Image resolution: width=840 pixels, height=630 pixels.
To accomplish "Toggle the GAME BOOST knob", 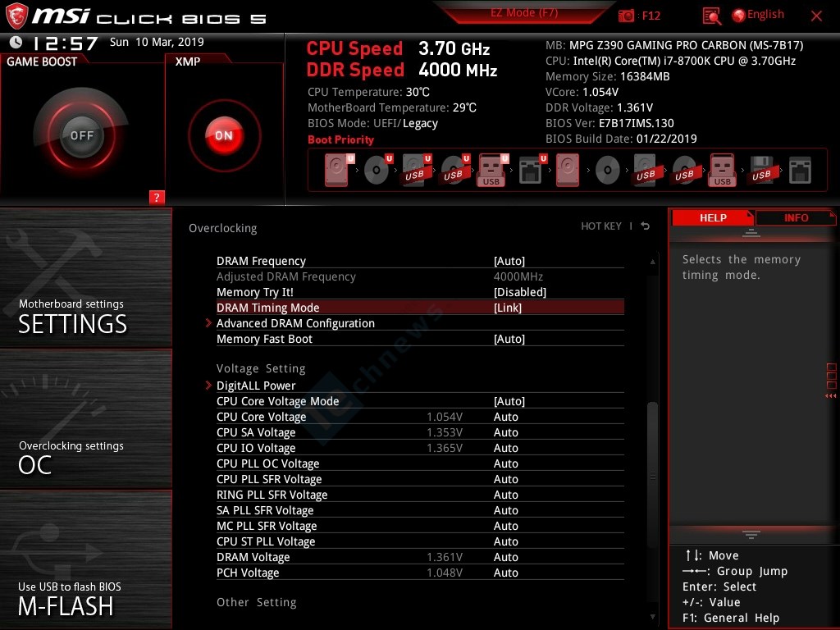I will coord(81,135).
